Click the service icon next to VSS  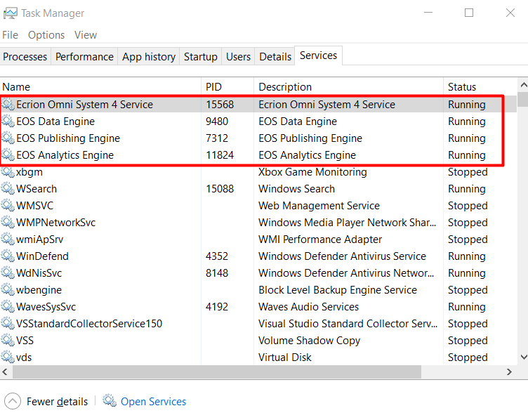tap(8, 340)
